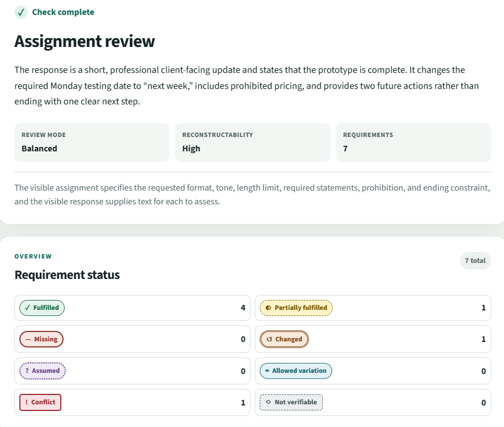Viewport: 504px width, 427px height.
Task: Click the diamond icon in Not verifiable badge
Action: pos(269,402)
